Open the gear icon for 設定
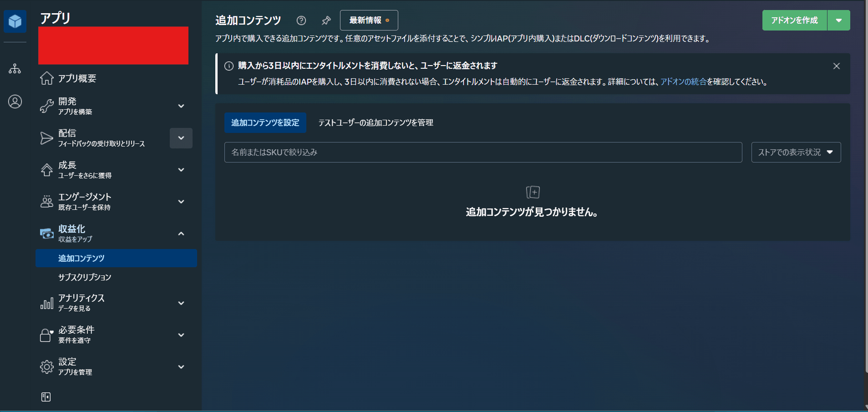Screen dimensions: 868x412 click(46, 366)
